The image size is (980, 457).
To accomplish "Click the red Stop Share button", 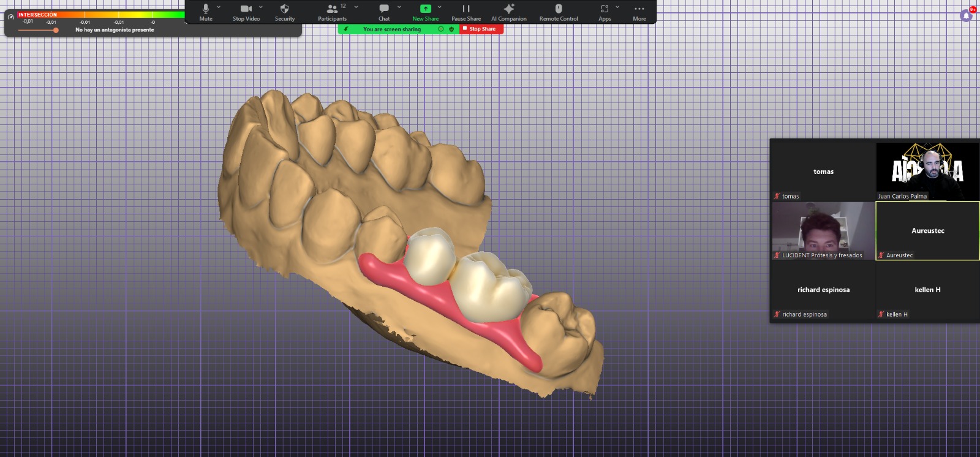I will 481,29.
